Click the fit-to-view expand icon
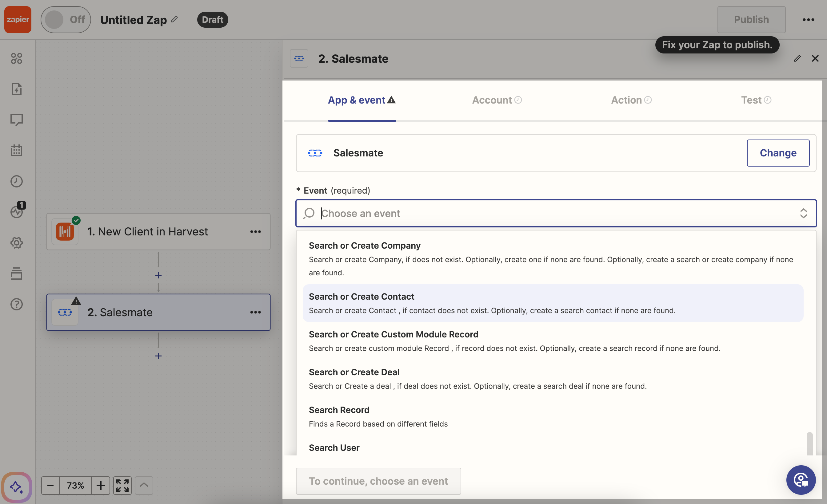This screenshot has width=827, height=504. (x=122, y=485)
